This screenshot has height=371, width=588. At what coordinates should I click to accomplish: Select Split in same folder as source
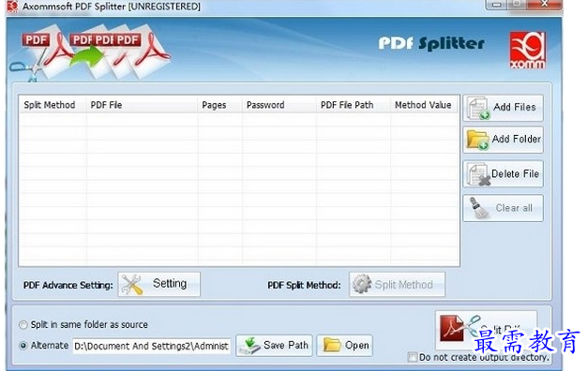(x=23, y=324)
